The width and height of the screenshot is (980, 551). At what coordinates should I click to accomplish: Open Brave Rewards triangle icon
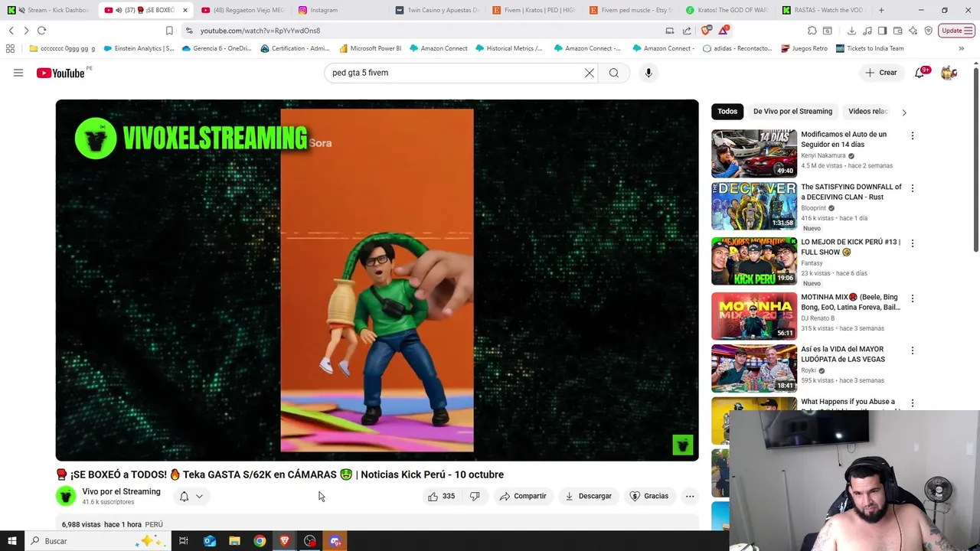pos(724,31)
